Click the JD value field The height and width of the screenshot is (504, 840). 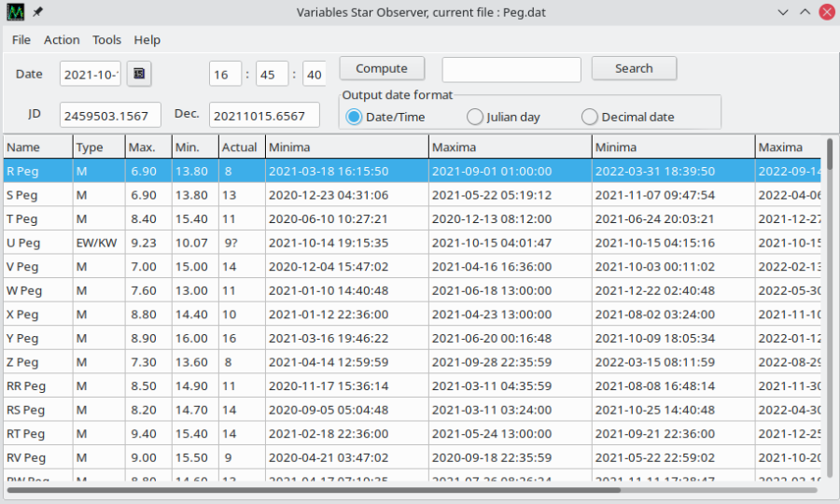[110, 115]
